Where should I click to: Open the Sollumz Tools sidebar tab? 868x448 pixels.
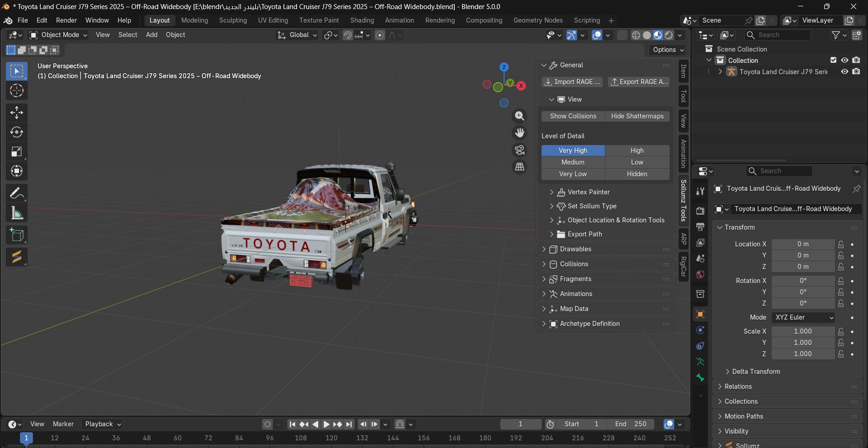click(x=684, y=201)
